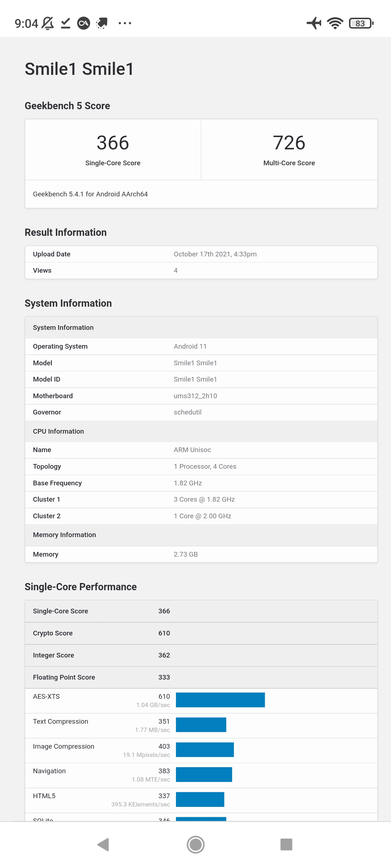Tap the Memory 2.73 GB row

tap(201, 554)
